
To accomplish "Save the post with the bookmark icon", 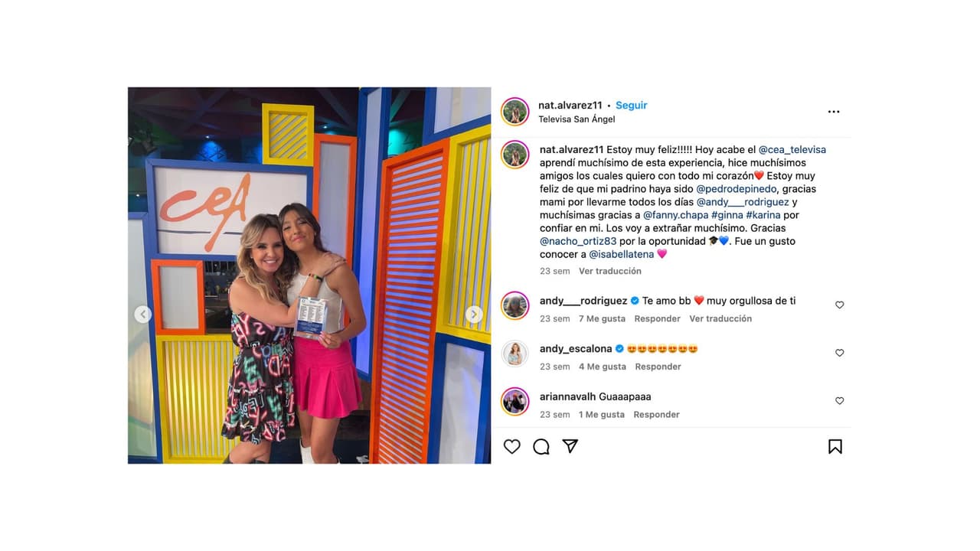I will coord(835,446).
